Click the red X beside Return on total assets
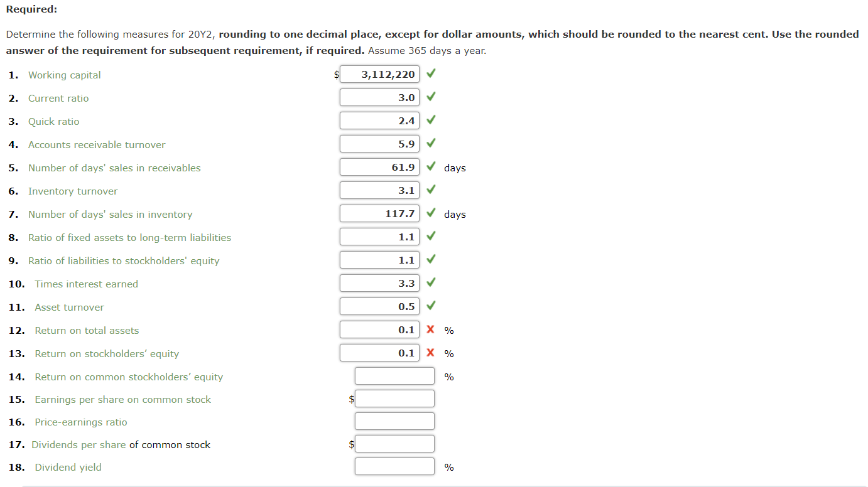This screenshot has width=868, height=487. tap(430, 329)
